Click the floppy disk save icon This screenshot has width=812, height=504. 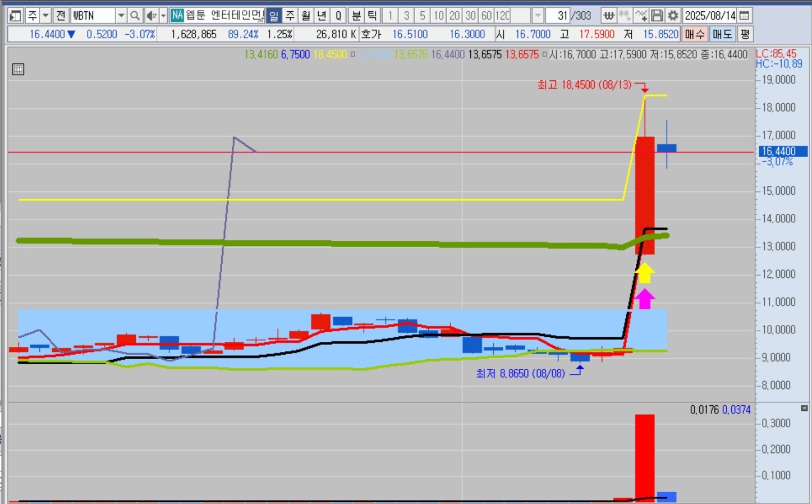click(x=657, y=16)
